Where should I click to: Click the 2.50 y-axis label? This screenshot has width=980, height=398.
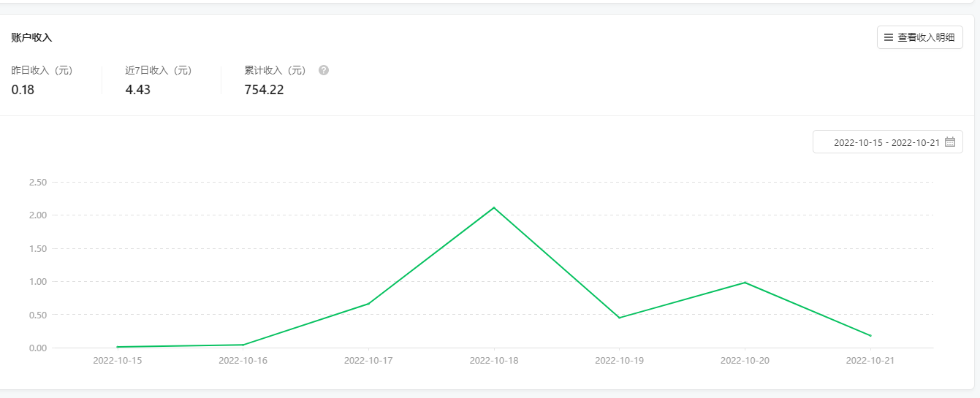pos(38,182)
